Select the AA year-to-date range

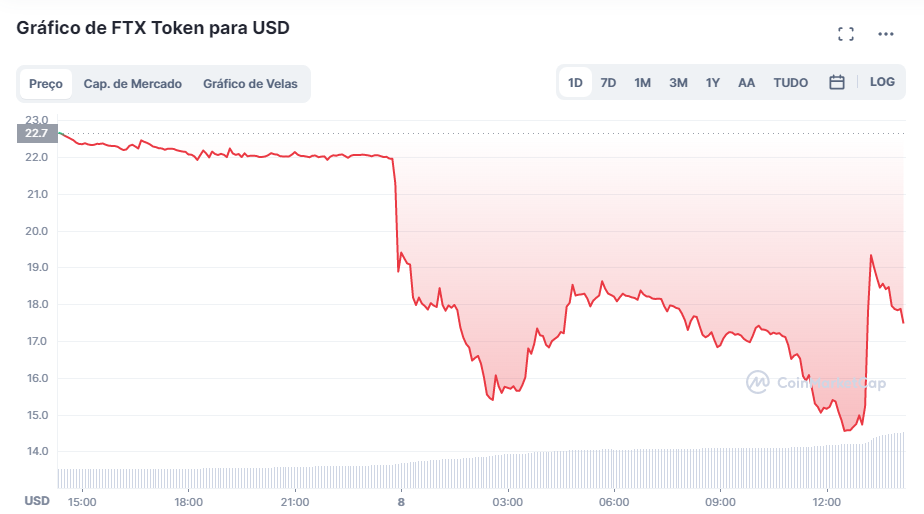pos(746,83)
